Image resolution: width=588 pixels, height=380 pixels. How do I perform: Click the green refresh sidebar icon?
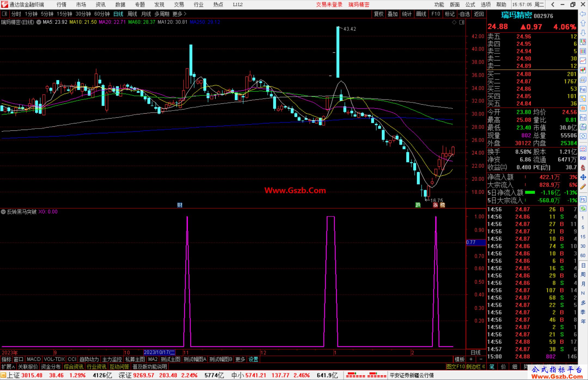click(583, 209)
